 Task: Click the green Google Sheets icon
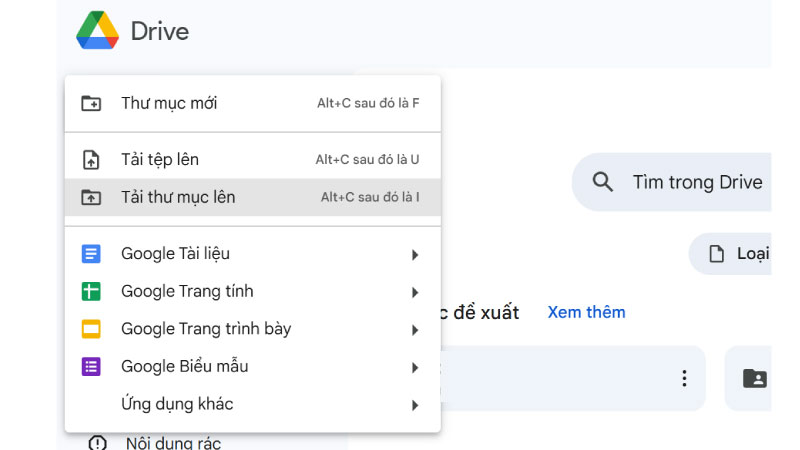click(91, 291)
